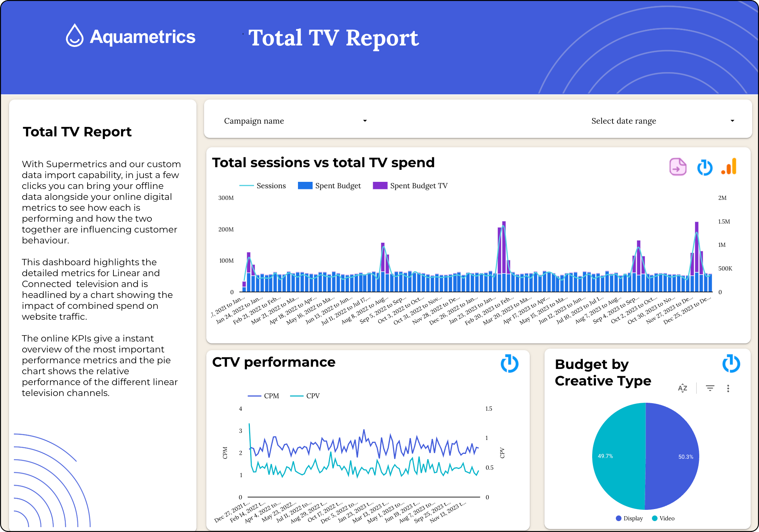The height and width of the screenshot is (532, 759).
Task: Open three-dot more options on pie chart
Action: click(728, 388)
